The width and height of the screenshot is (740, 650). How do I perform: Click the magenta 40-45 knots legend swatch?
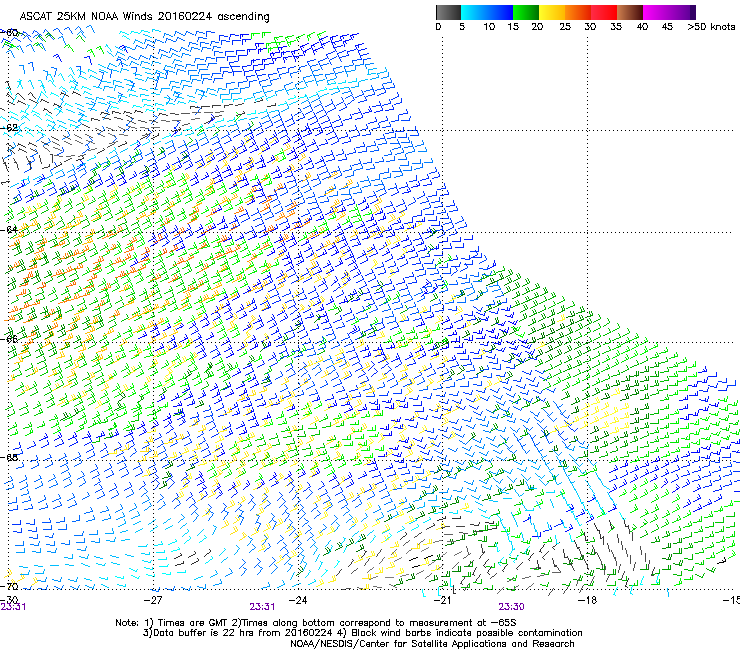[656, 12]
